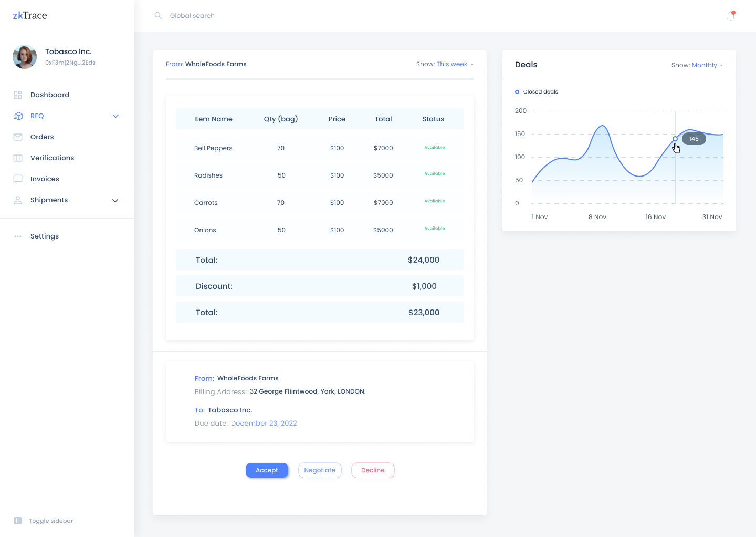The width and height of the screenshot is (756, 537).
Task: Open Verifications section
Action: [52, 158]
